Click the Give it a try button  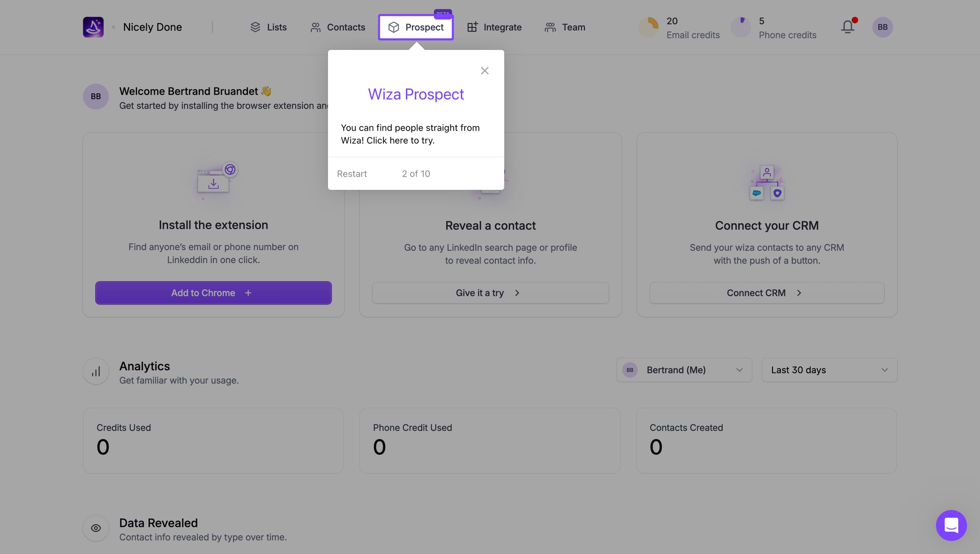490,293
